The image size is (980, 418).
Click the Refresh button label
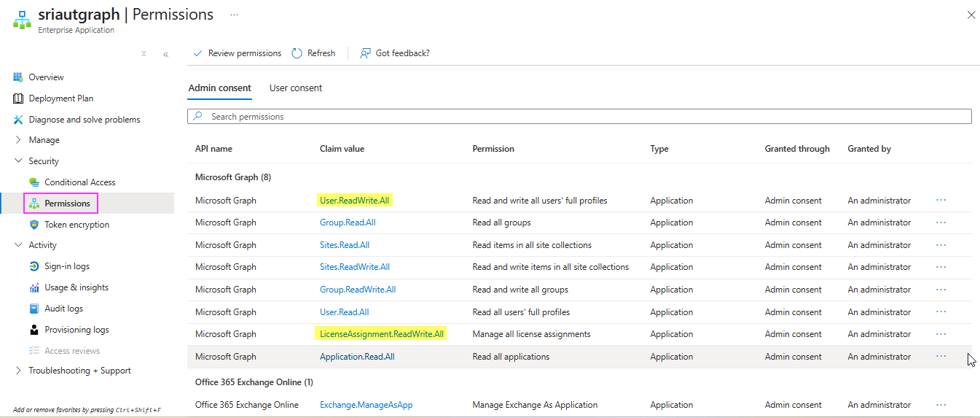pos(321,53)
